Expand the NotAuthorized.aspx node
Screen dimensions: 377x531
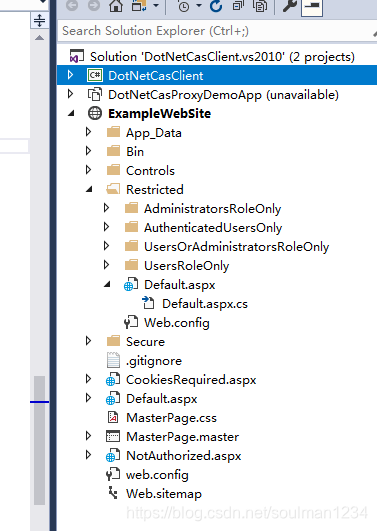[88, 454]
